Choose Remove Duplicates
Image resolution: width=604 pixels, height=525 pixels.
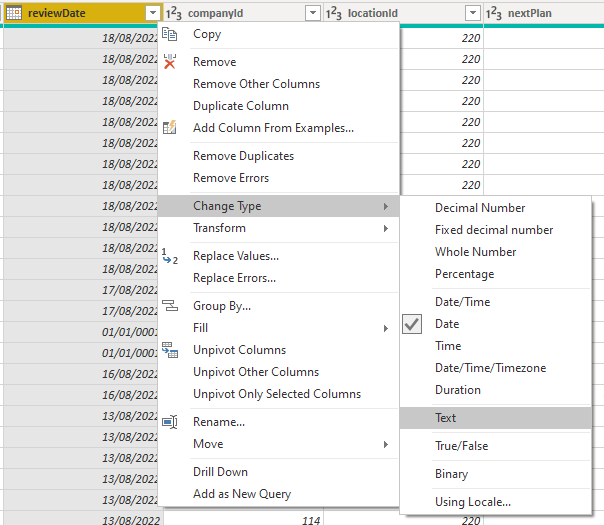(278, 156)
